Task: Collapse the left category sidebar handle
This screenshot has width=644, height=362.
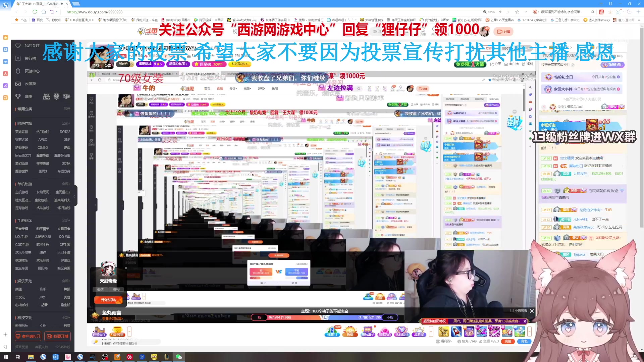Action: click(x=75, y=196)
